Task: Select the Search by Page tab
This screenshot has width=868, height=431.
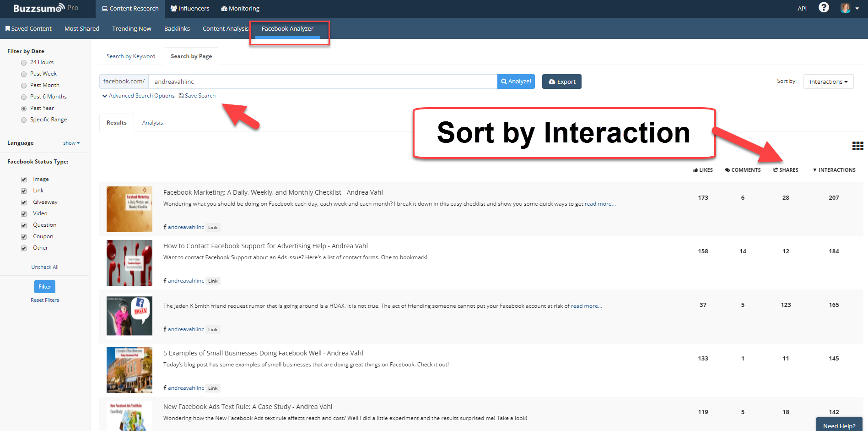Action: click(x=191, y=56)
